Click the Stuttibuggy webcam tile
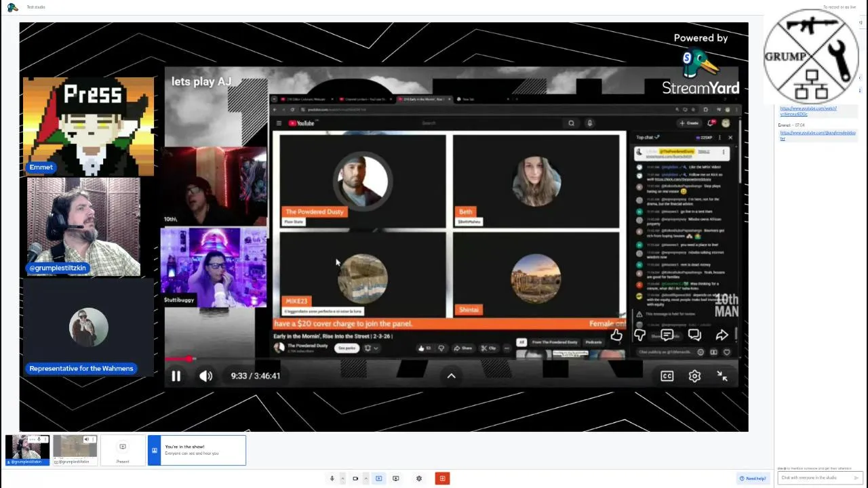The width and height of the screenshot is (868, 488). click(x=214, y=268)
